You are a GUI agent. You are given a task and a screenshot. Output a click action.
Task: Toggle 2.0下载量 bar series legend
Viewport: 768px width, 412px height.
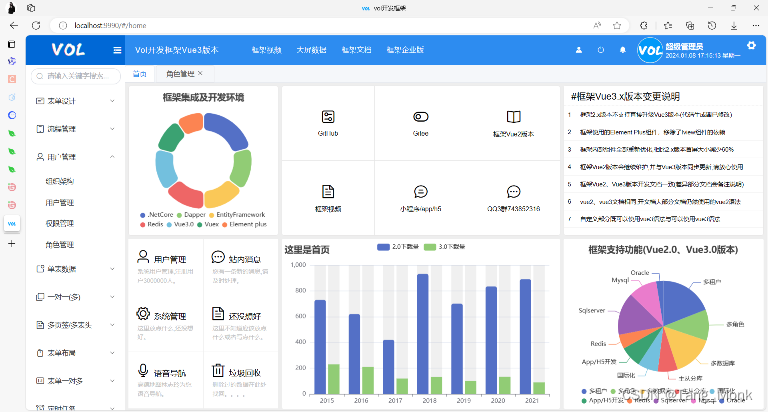coord(398,247)
